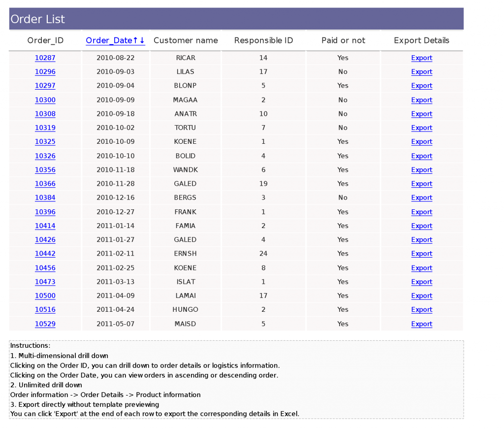Open order 10296 details
Image resolution: width=504 pixels, height=432 pixels.
[45, 72]
